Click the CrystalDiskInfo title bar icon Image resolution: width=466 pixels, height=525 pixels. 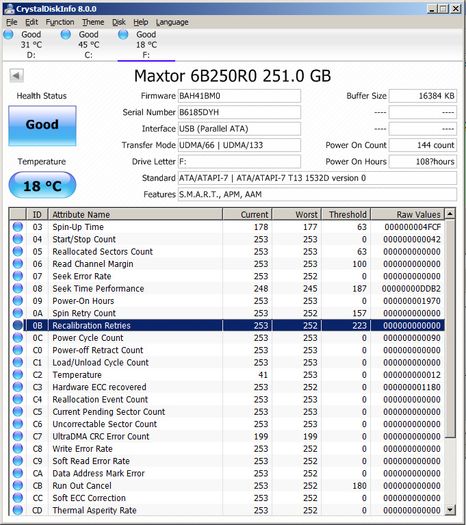[9, 9]
